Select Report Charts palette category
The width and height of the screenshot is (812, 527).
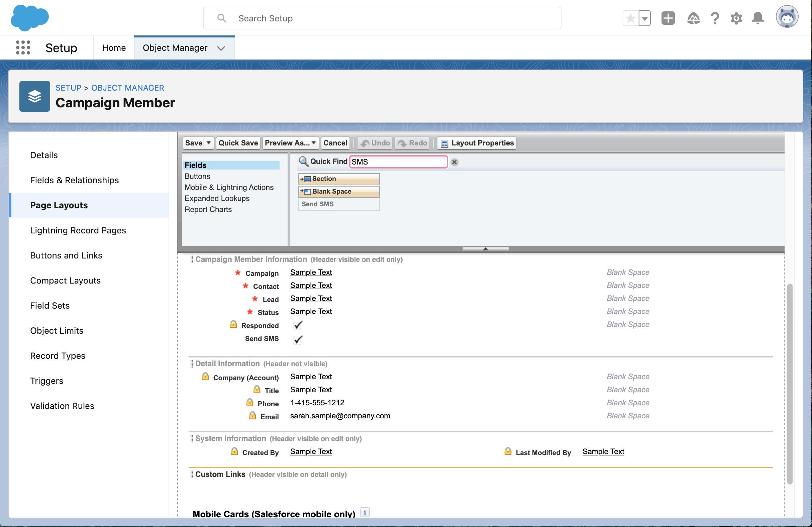208,209
